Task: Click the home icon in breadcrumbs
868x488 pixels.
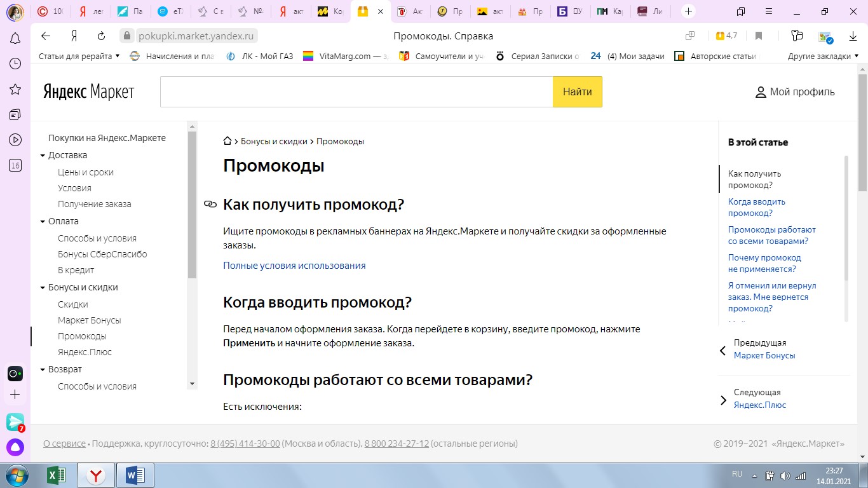Action: (x=227, y=141)
